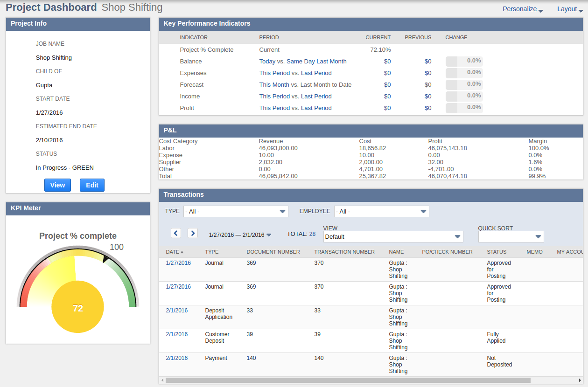
Task: Click the View button in Project Info
Action: point(57,185)
